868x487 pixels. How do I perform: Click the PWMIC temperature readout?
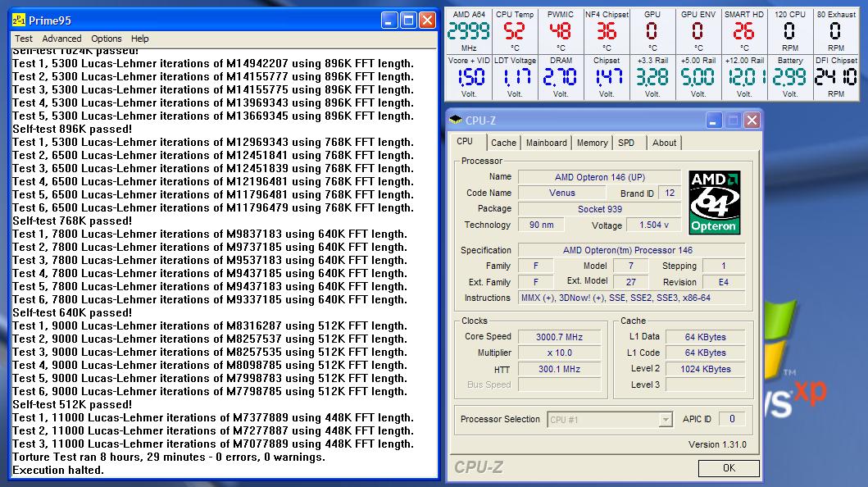560,31
